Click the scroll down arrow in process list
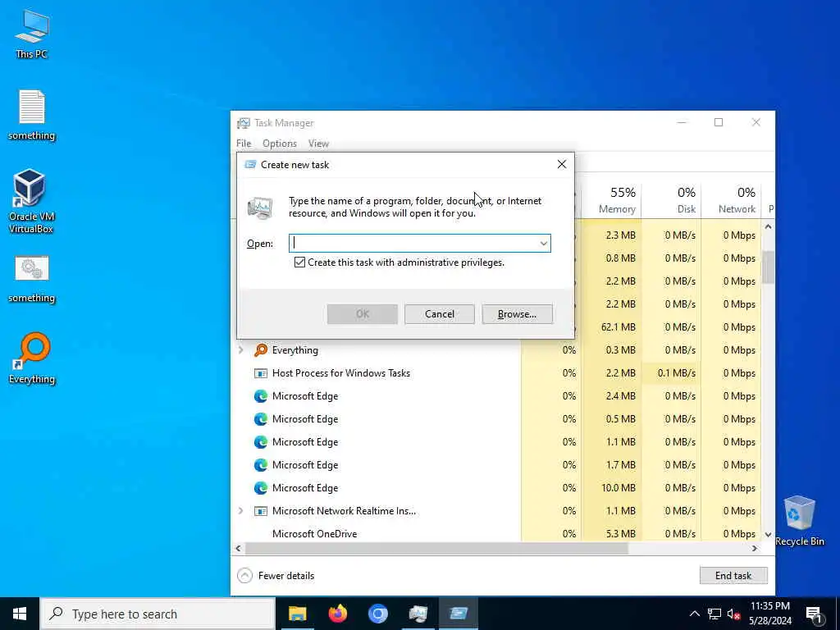The width and height of the screenshot is (840, 630). point(768,535)
